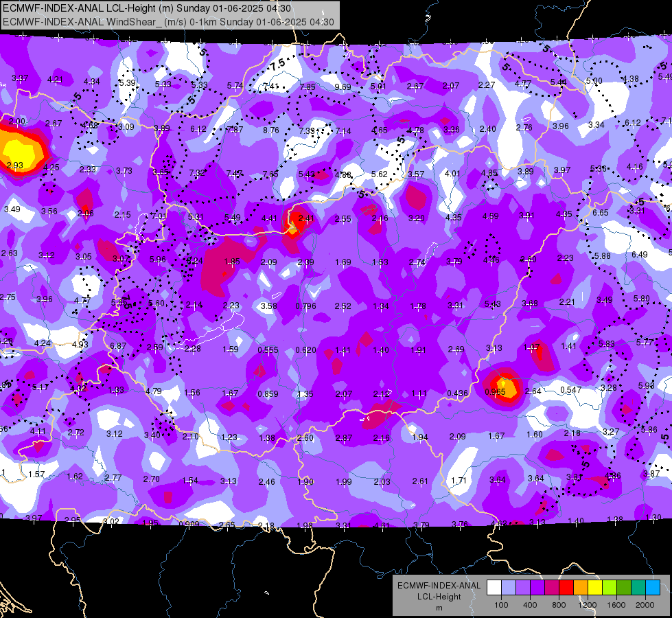This screenshot has width=672, height=618.
Task: Click the white swatch in the LCL-Height legend
Action: (494, 587)
